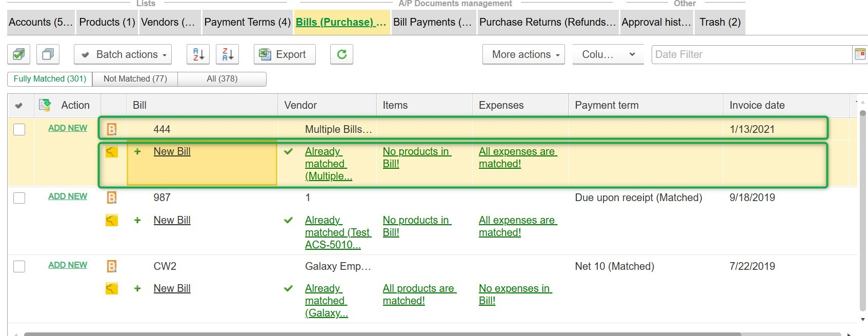Select the checkbox for bill CW2
Image resolution: width=868 pixels, height=336 pixels.
(x=19, y=267)
